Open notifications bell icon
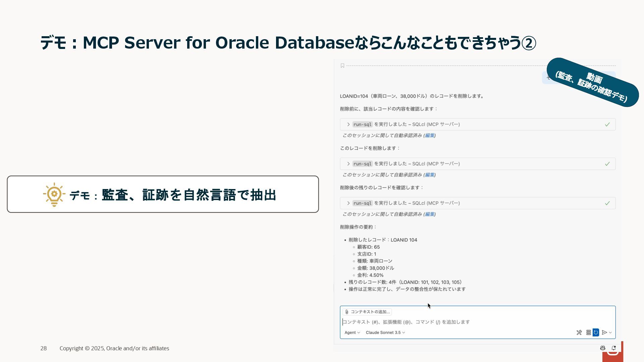This screenshot has width=644, height=362. point(614,348)
